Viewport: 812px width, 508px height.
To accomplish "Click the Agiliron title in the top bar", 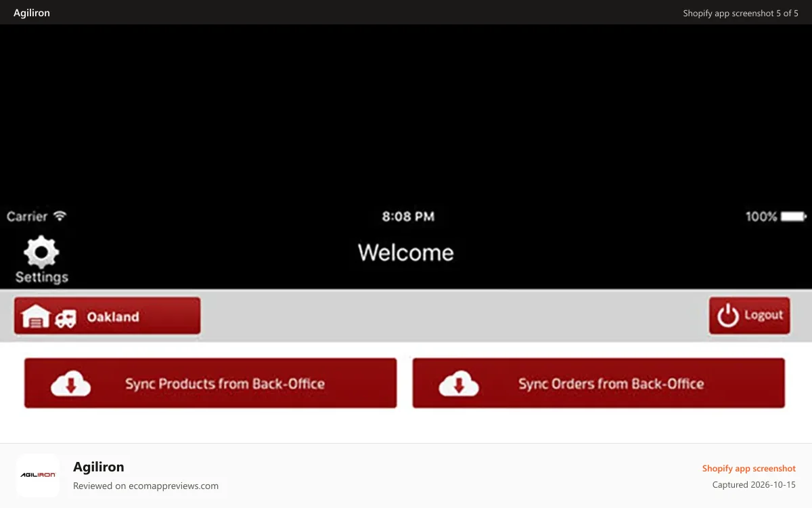I will [x=32, y=13].
